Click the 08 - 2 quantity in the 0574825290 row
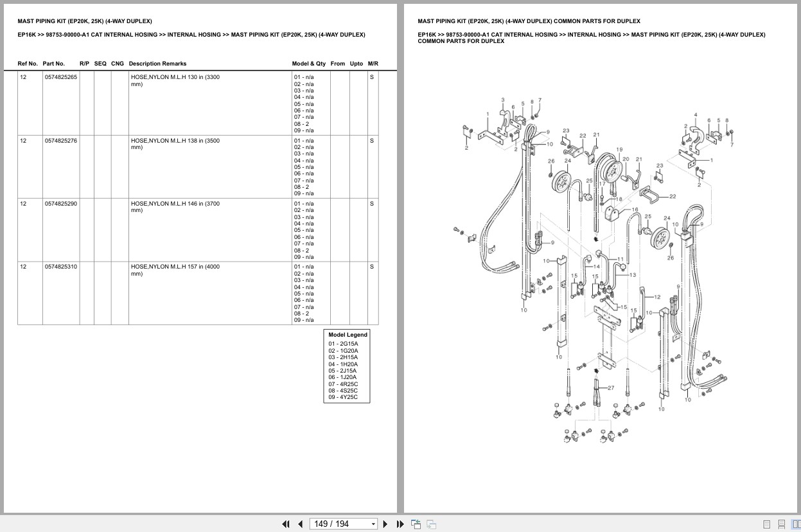Image resolution: width=801 pixels, height=532 pixels. (301, 250)
